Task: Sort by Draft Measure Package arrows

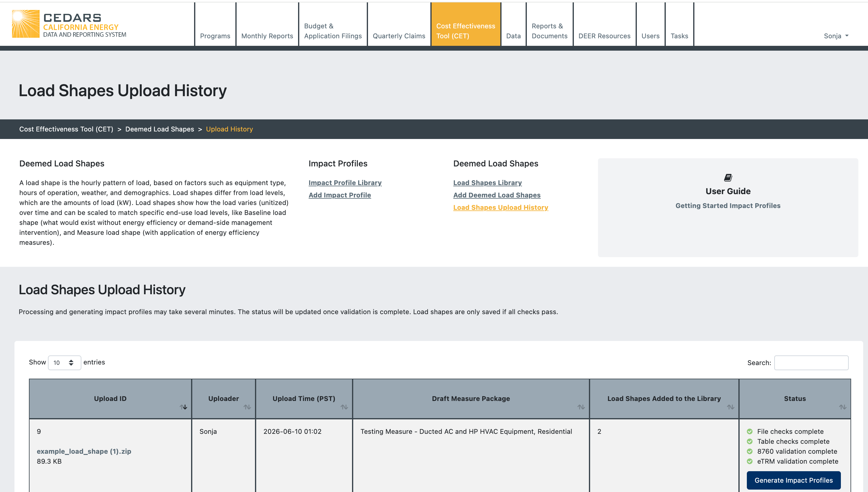Action: 581,407
